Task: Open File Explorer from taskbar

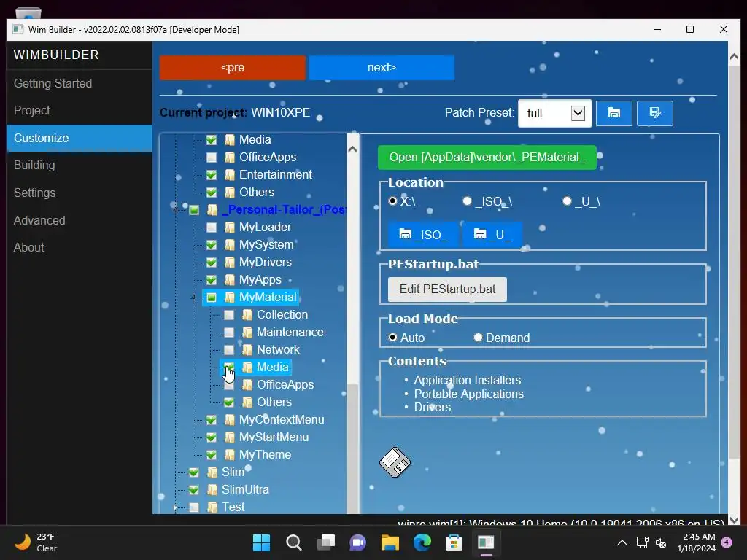Action: click(x=390, y=542)
